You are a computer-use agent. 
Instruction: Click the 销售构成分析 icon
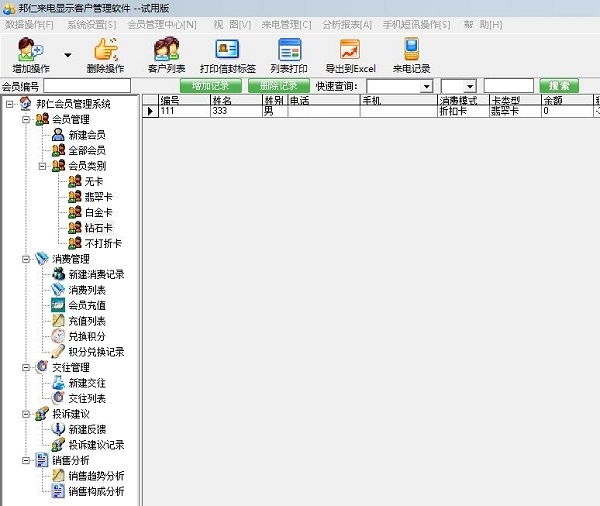click(58, 491)
